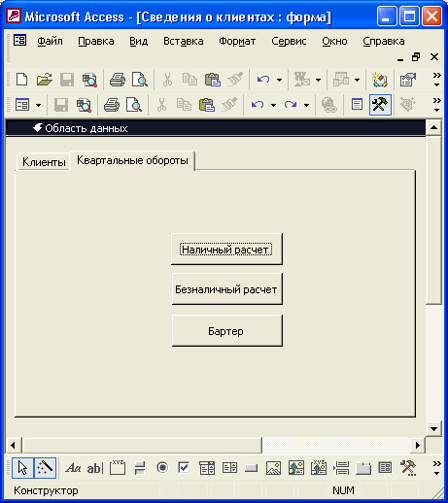Open the Файл menu
This screenshot has height=503, width=448.
50,41
